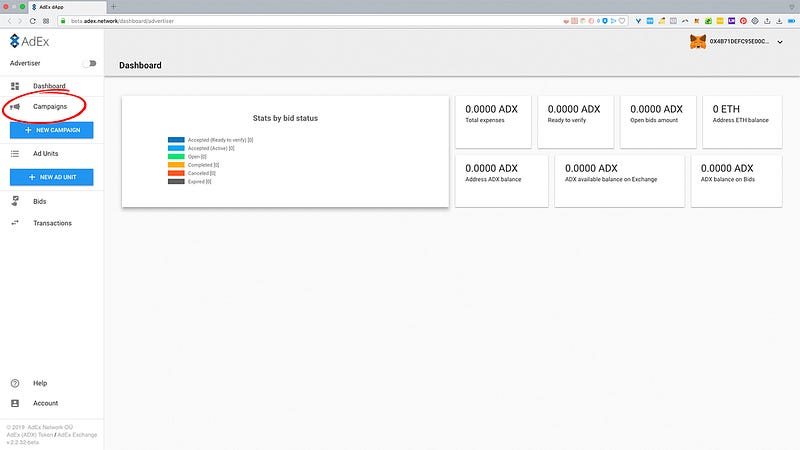Click the Dashboard page title
This screenshot has width=800, height=450.
140,65
